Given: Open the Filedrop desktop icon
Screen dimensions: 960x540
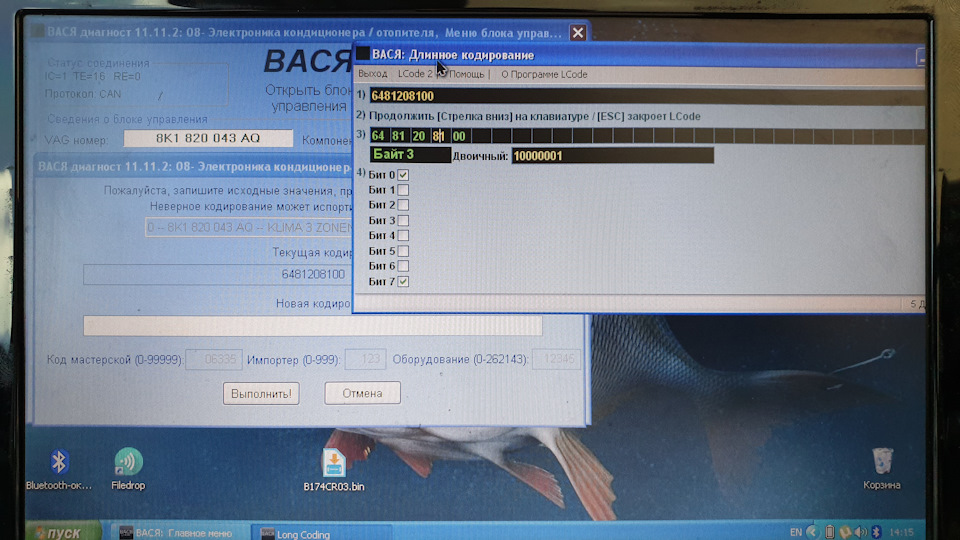Looking at the screenshot, I should (x=128, y=462).
